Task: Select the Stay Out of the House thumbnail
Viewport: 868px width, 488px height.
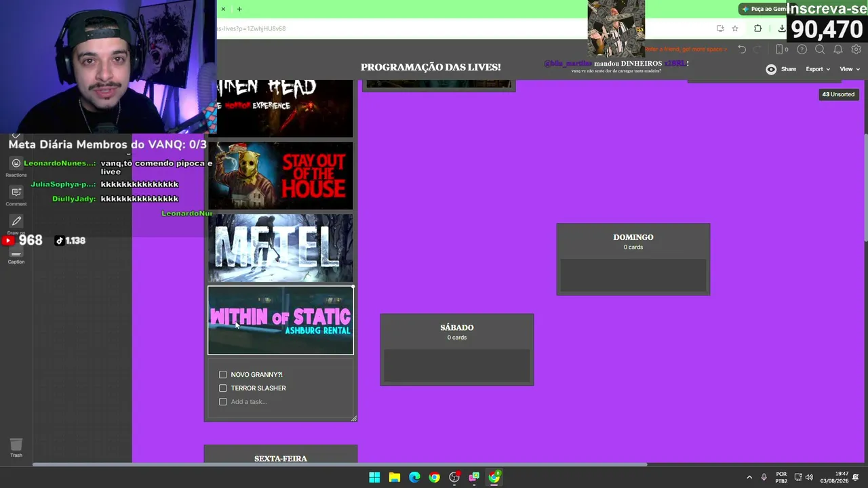Action: (281, 176)
